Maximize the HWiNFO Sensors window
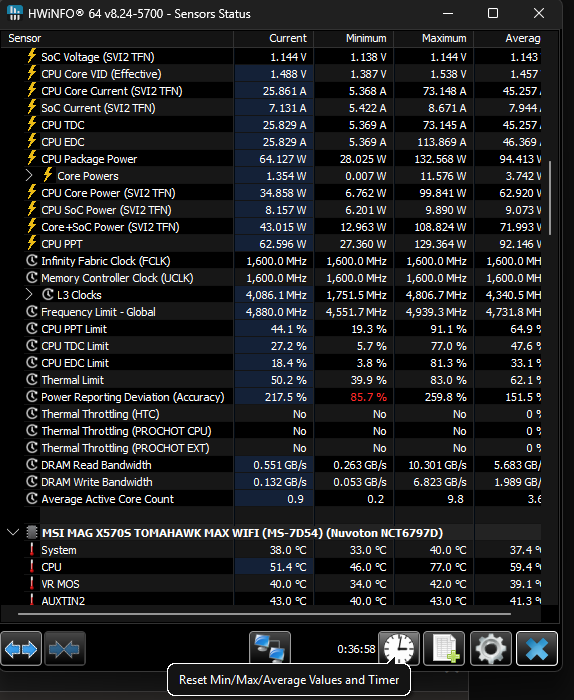Screen dimensions: 574x700 pos(493,13)
